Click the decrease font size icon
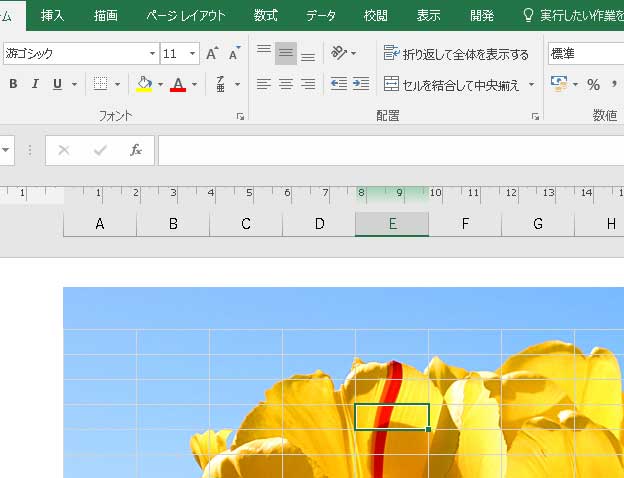 tap(234, 54)
